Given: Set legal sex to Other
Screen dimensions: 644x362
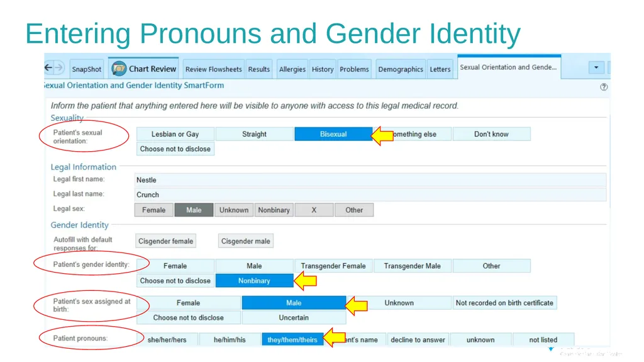Looking at the screenshot, I should point(354,210).
